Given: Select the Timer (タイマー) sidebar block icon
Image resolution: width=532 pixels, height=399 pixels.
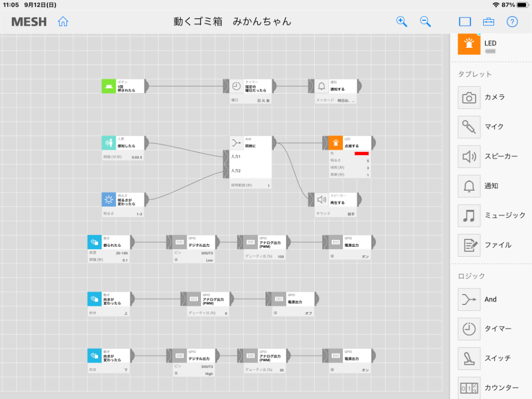Looking at the screenshot, I should [469, 329].
